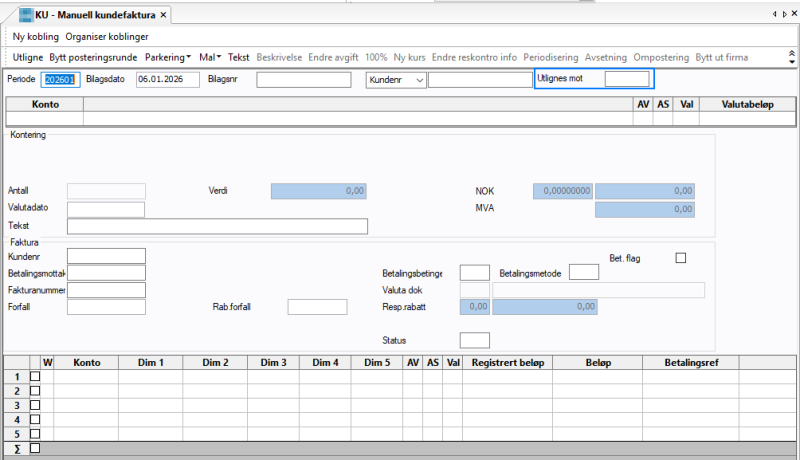Viewport: 800px width, 460px height.
Task: Click the Utligne toolbar button
Action: 28,57
